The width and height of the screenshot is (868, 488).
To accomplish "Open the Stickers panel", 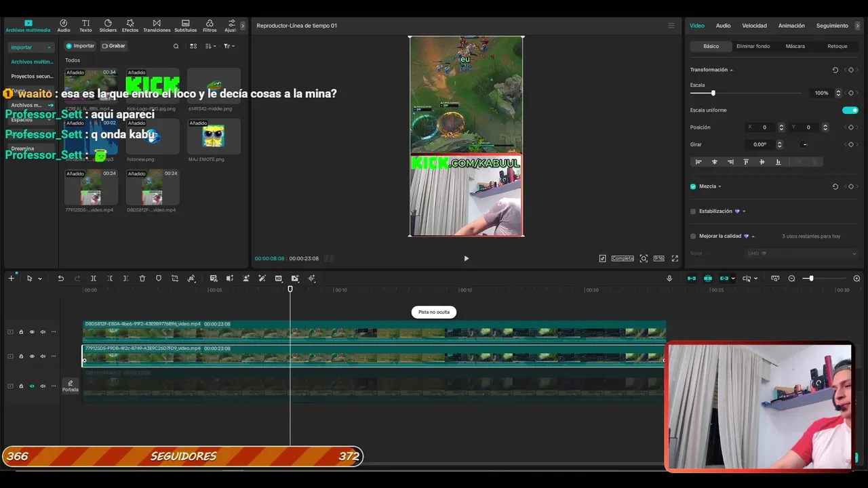I will point(108,26).
